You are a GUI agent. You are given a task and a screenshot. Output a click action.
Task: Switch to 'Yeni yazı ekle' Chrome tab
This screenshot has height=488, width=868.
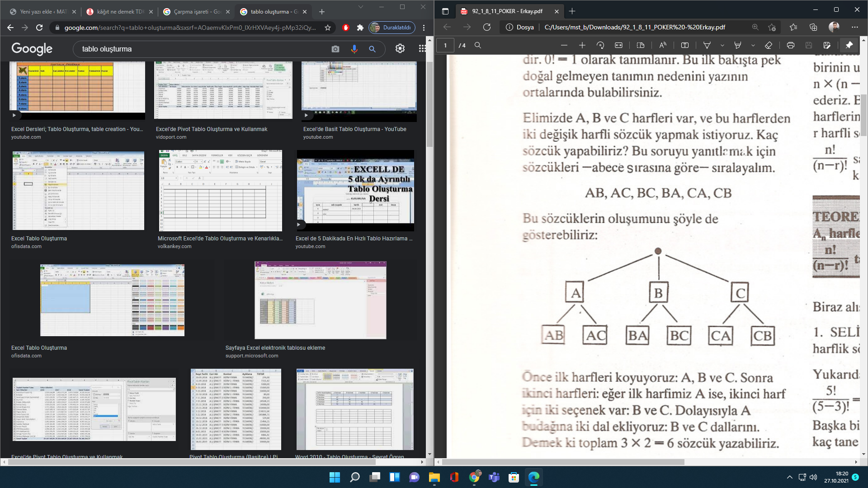(x=43, y=12)
